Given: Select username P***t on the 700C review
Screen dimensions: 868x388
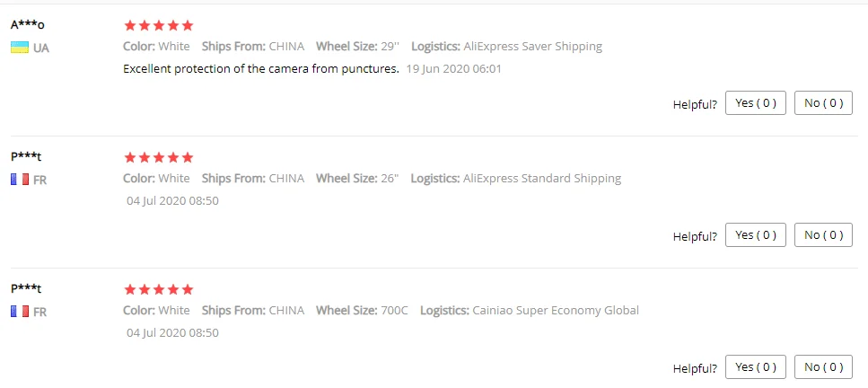Looking at the screenshot, I should coord(26,289).
